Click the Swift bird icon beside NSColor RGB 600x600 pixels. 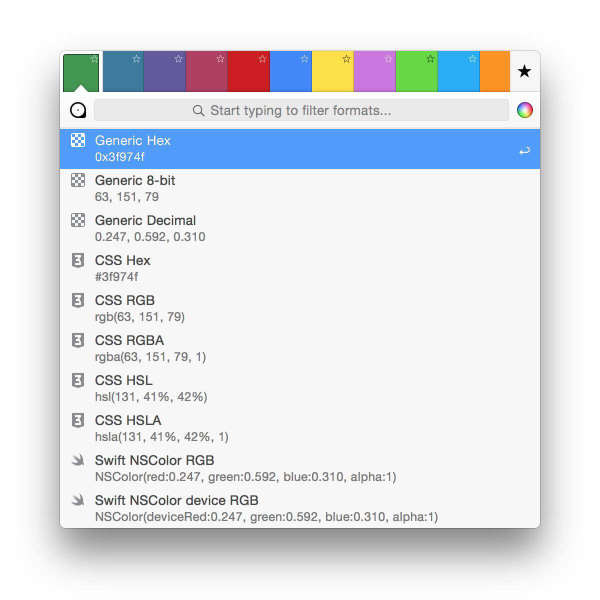[78, 460]
